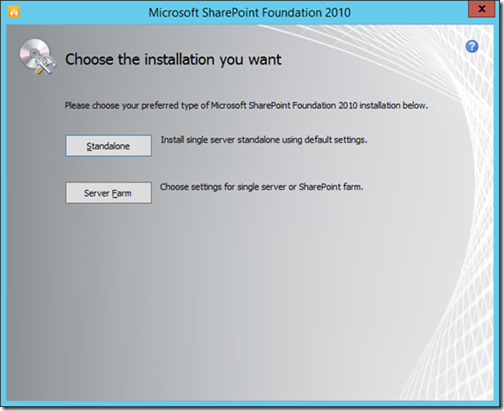This screenshot has height=411, width=504.
Task: Click the blue help question mark icon
Action: [472, 46]
